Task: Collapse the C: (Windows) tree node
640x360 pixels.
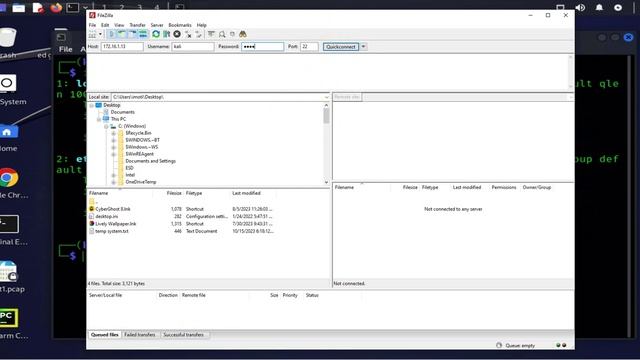Action: coord(106,126)
